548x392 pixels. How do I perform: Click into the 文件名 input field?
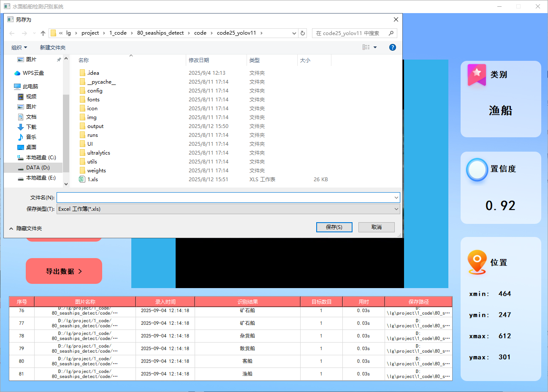pyautogui.click(x=225, y=197)
